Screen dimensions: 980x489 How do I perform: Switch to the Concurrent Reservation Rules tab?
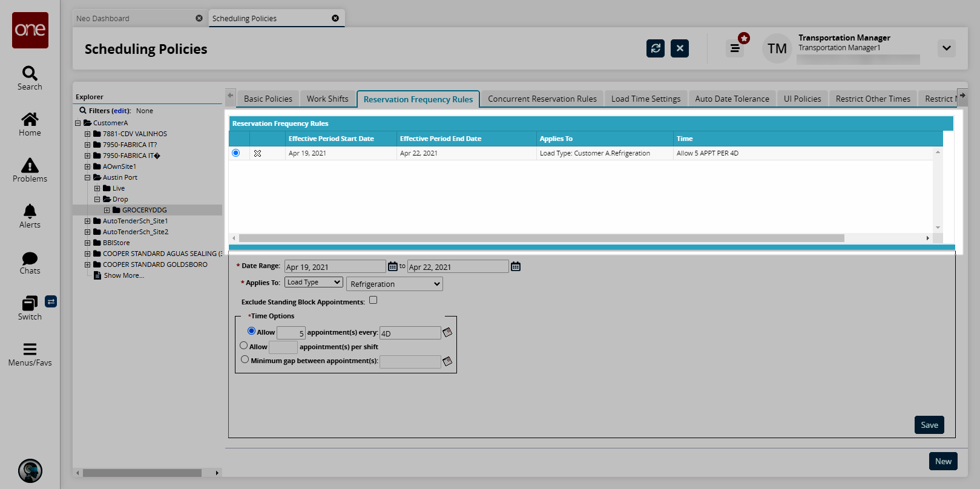(x=542, y=99)
